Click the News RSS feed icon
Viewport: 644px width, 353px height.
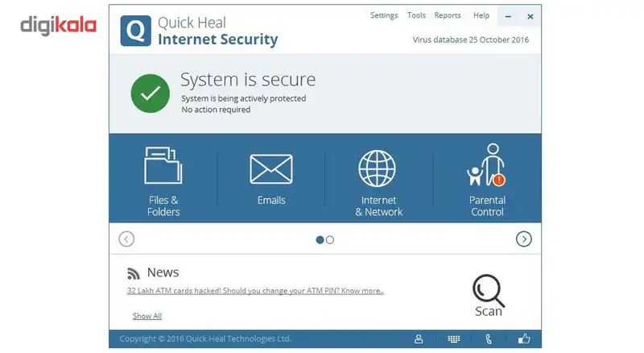click(134, 273)
